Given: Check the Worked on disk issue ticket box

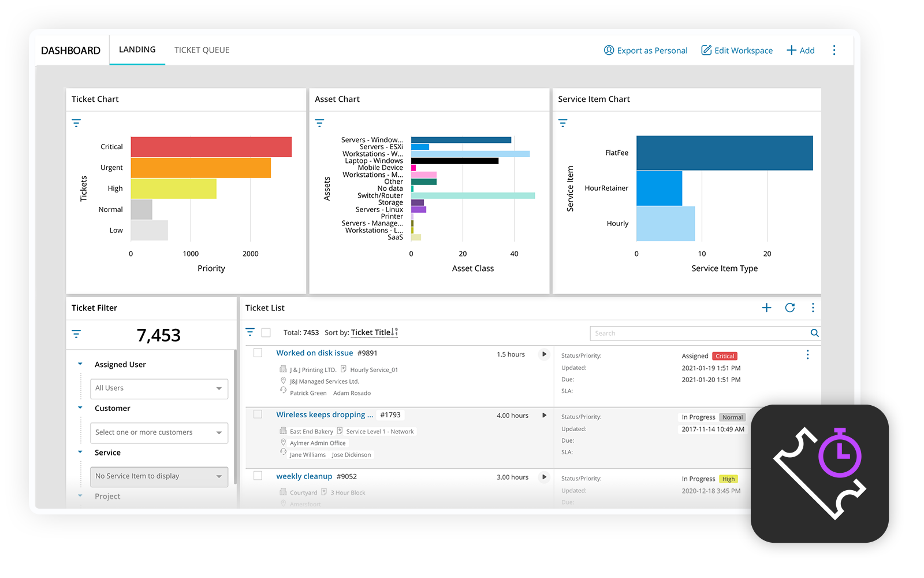Looking at the screenshot, I should (x=258, y=353).
